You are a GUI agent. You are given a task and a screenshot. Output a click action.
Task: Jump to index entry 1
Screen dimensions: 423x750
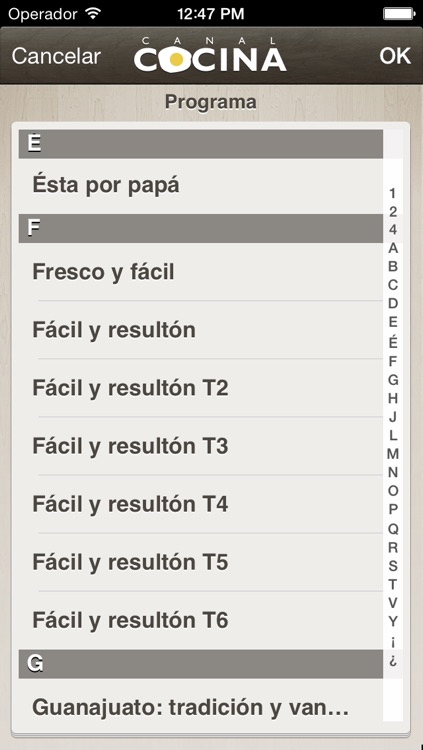coord(393,193)
